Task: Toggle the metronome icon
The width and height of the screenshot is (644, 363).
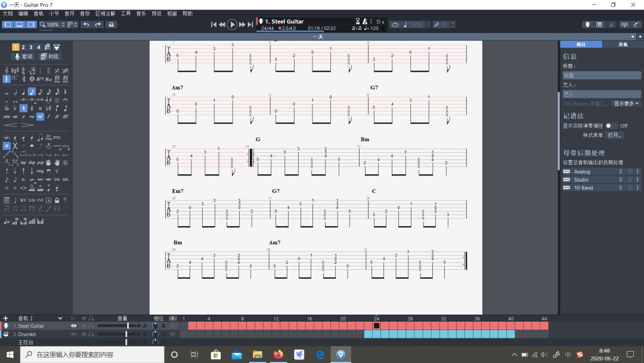Action: [364, 21]
